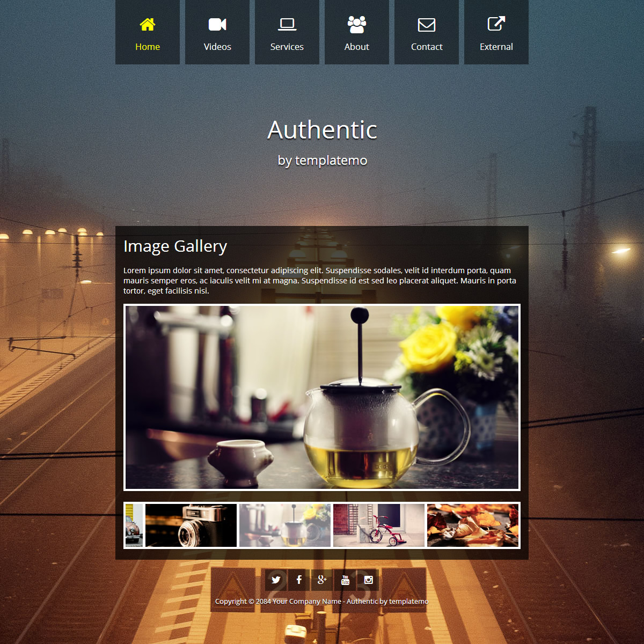
Task: Go to the Services menu label
Action: coord(287,47)
